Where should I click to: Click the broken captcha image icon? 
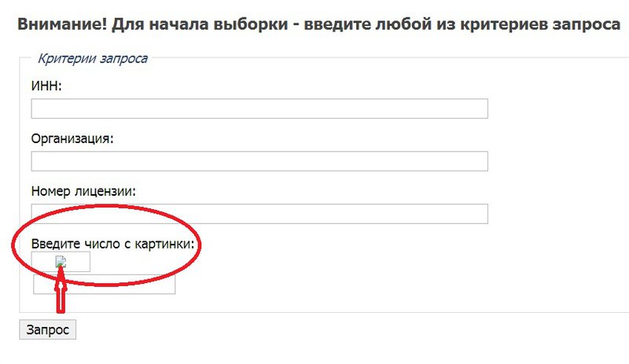pos(61,263)
